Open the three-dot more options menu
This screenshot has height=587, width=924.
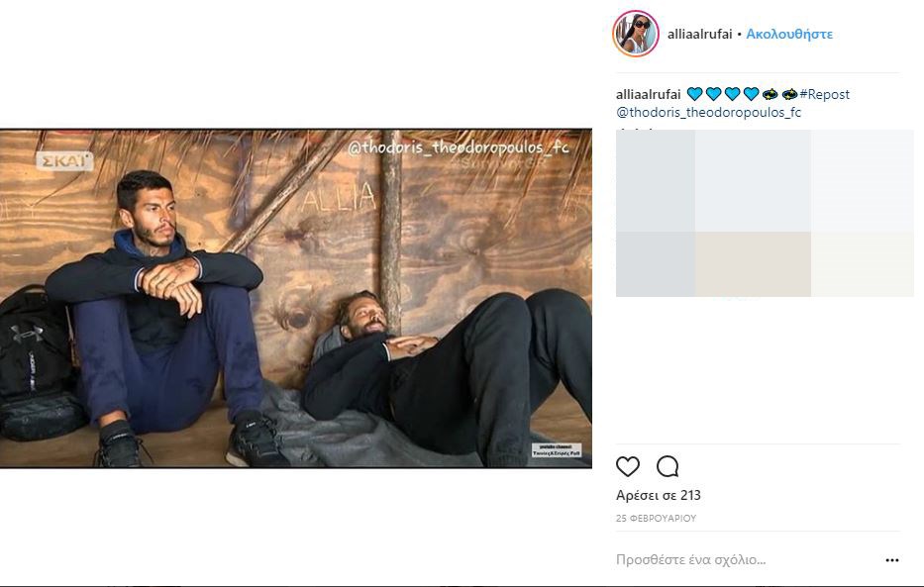point(892,560)
